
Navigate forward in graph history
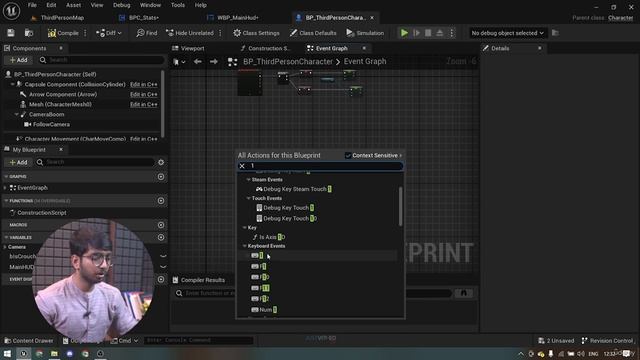(x=213, y=62)
